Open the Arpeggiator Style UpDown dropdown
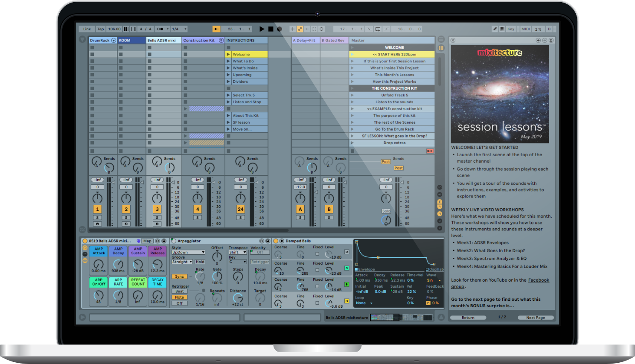The width and height of the screenshot is (635, 364). (188, 252)
